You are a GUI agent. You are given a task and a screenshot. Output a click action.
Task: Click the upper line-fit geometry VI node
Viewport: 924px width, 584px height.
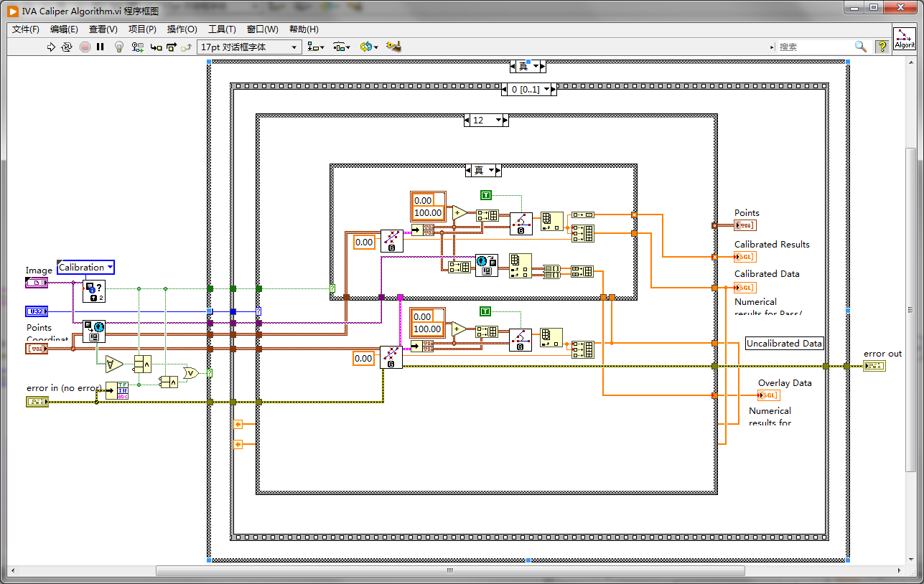click(x=391, y=241)
